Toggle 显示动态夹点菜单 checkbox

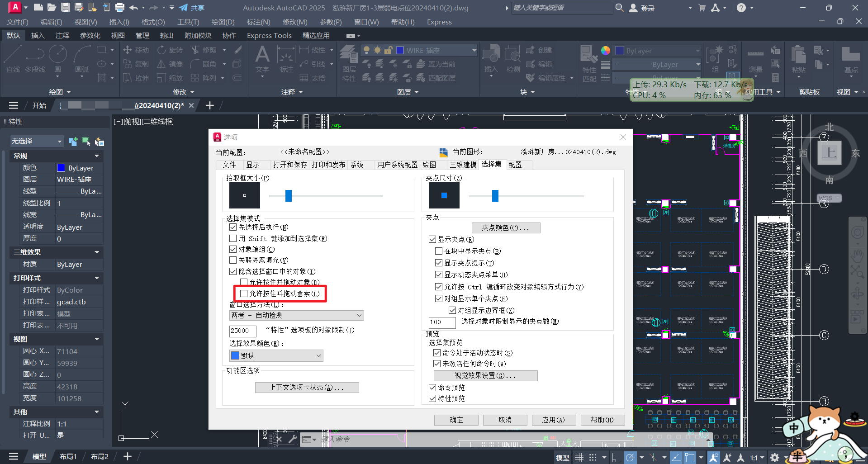(x=439, y=275)
